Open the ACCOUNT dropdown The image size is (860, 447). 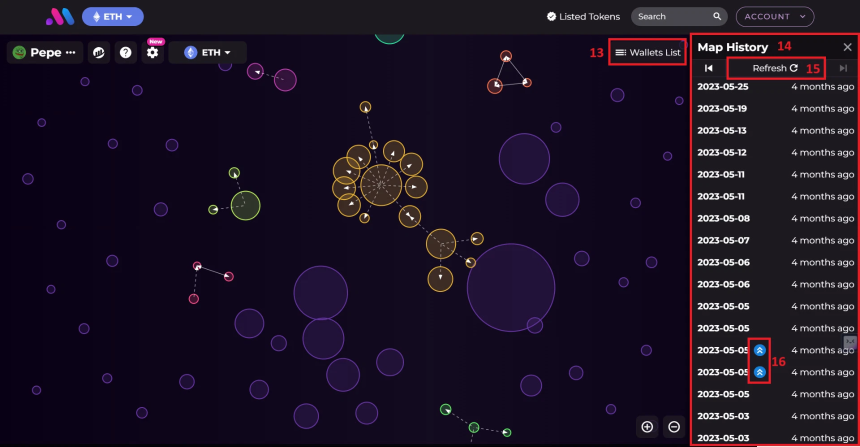(775, 16)
